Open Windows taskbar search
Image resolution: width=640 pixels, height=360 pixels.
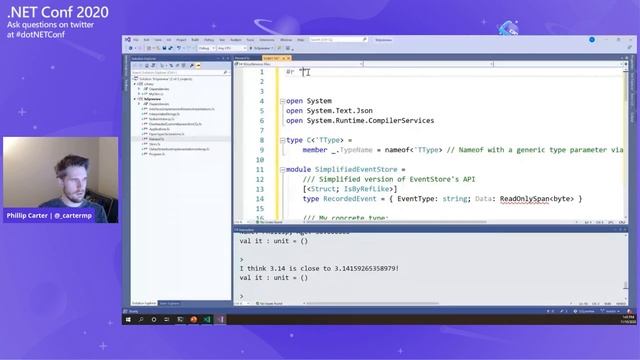point(141,320)
